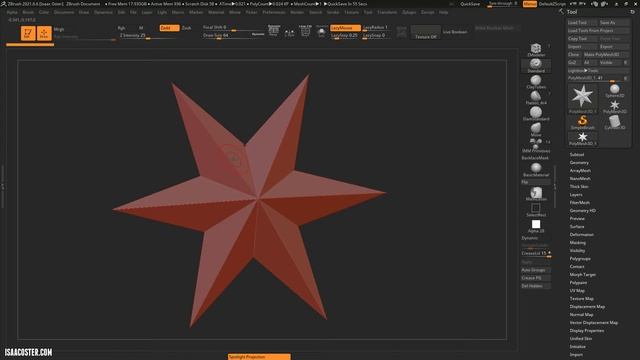Screen dimensions: 640x360
Task: Click the Auto Groups button
Action: click(535, 270)
